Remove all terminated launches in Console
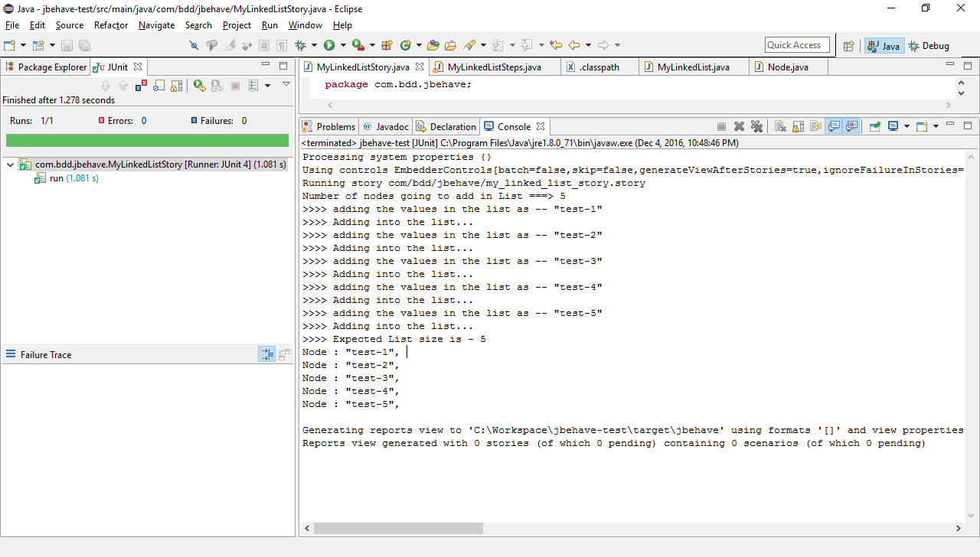Viewport: 980px width, 557px height. 756,127
